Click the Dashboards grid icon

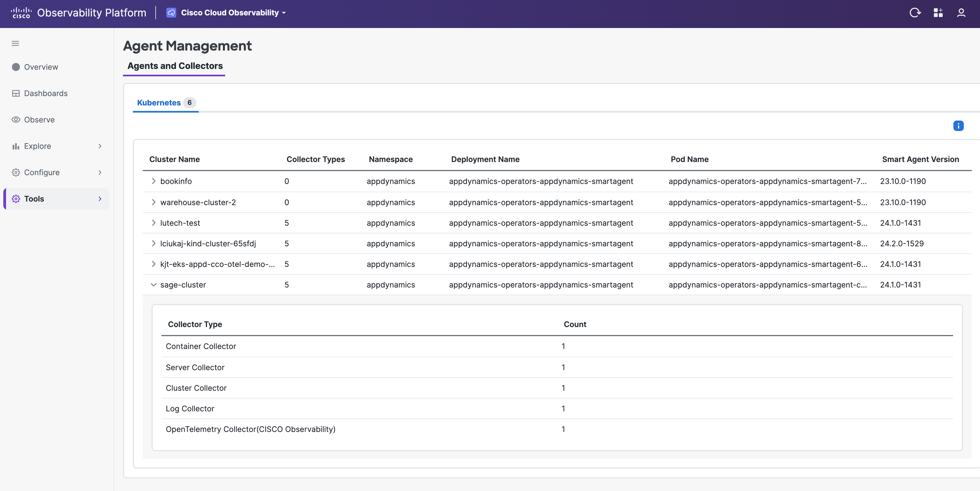click(x=16, y=93)
